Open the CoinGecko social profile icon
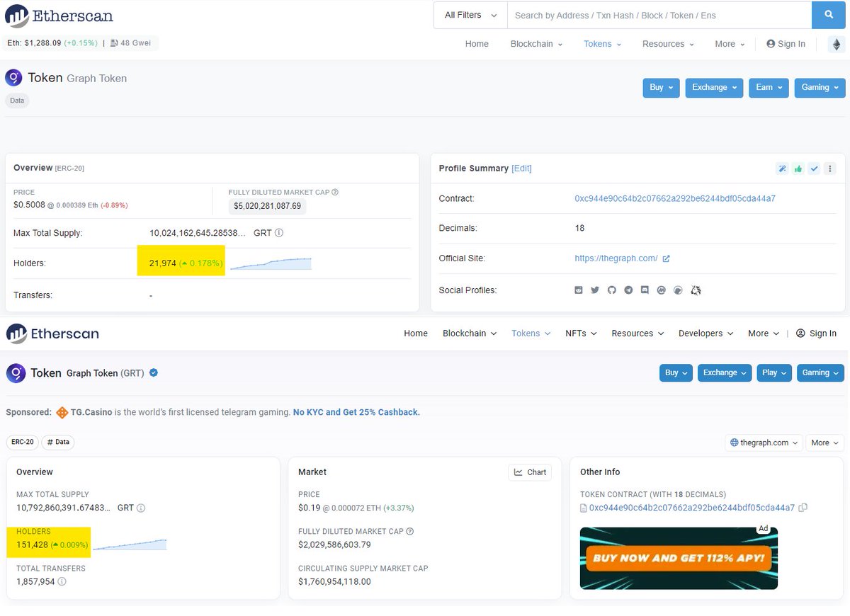Screen dimensions: 850x616 [678, 290]
